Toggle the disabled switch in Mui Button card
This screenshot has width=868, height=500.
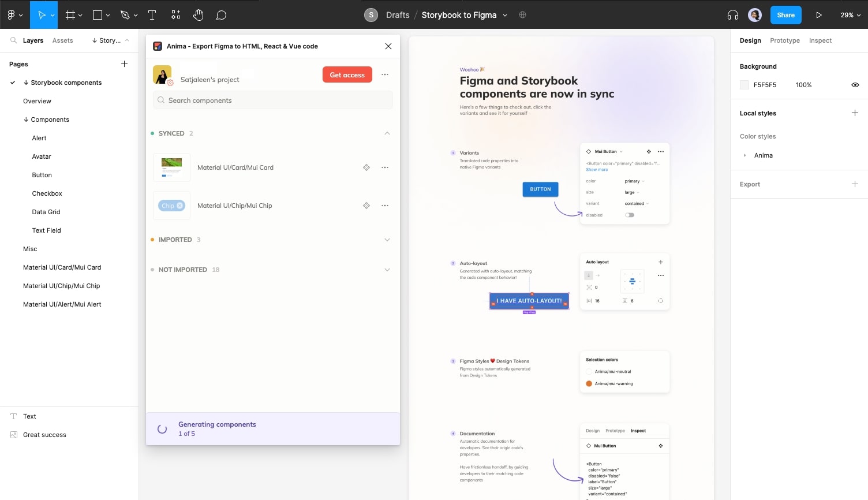pos(630,215)
